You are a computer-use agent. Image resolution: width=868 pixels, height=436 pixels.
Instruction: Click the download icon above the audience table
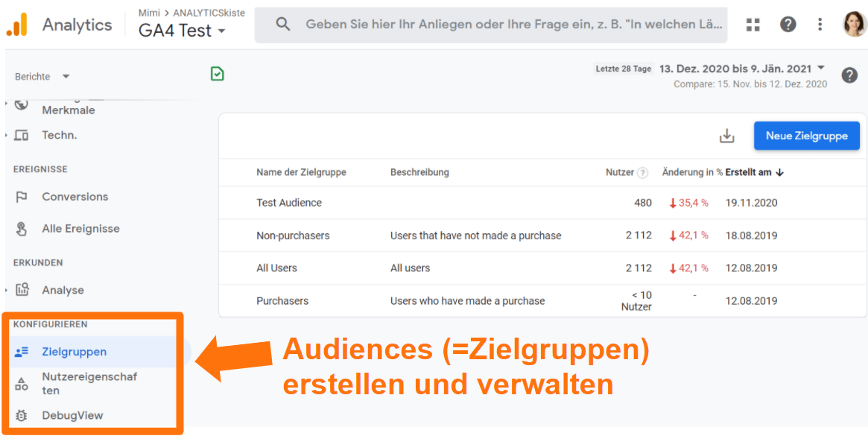726,136
